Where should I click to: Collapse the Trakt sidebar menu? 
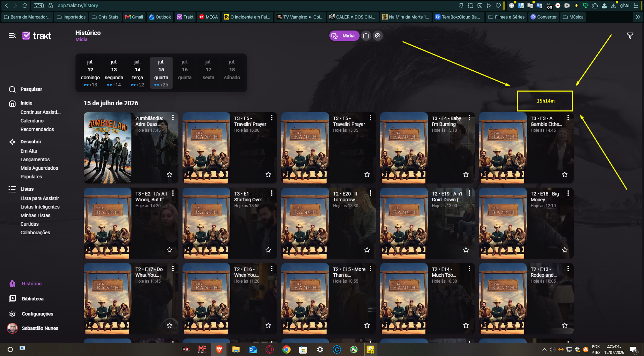tap(12, 36)
